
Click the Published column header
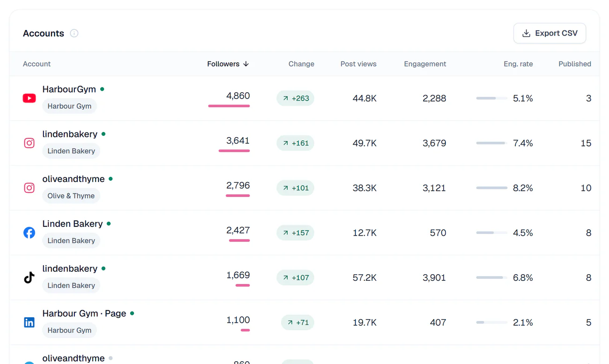tap(575, 64)
